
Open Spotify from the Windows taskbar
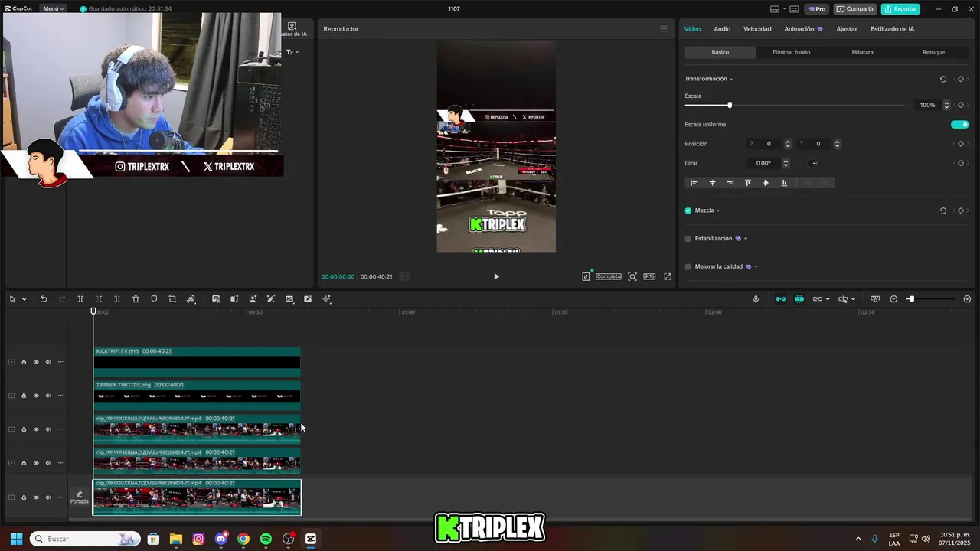point(266,539)
